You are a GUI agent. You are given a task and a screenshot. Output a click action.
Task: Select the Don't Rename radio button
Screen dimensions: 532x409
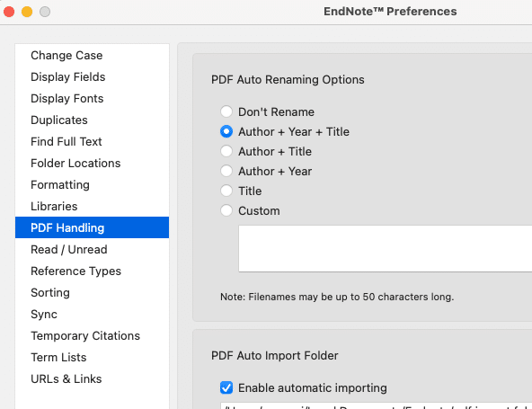(x=226, y=111)
